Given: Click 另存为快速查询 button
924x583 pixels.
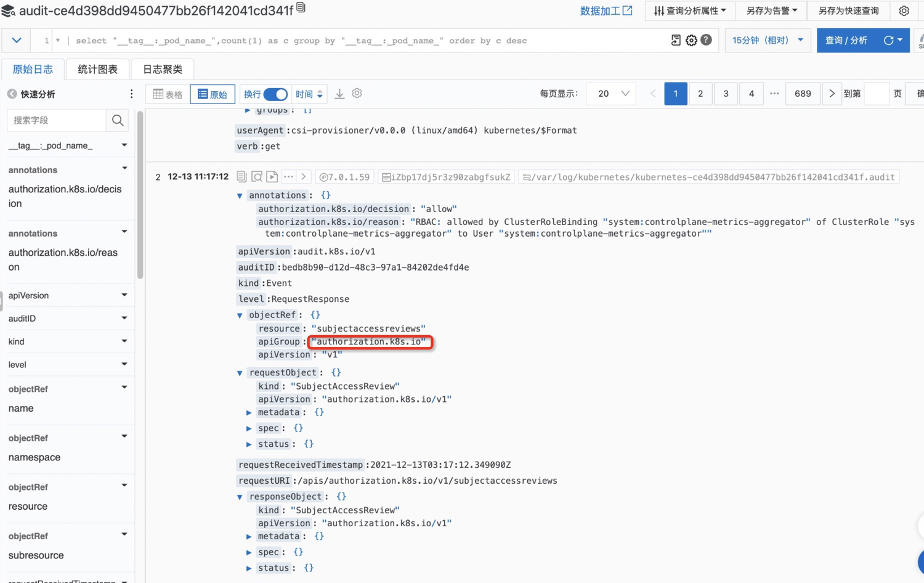Looking at the screenshot, I should point(848,10).
